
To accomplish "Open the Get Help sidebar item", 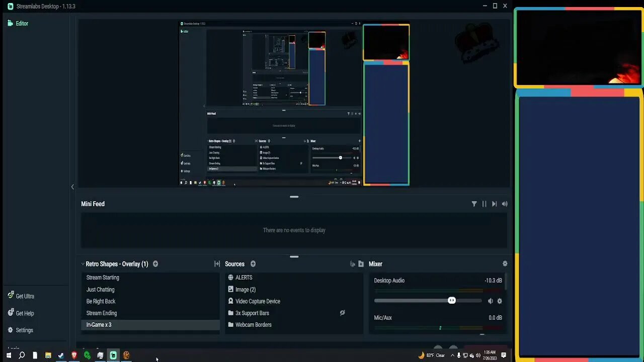I will (21, 313).
